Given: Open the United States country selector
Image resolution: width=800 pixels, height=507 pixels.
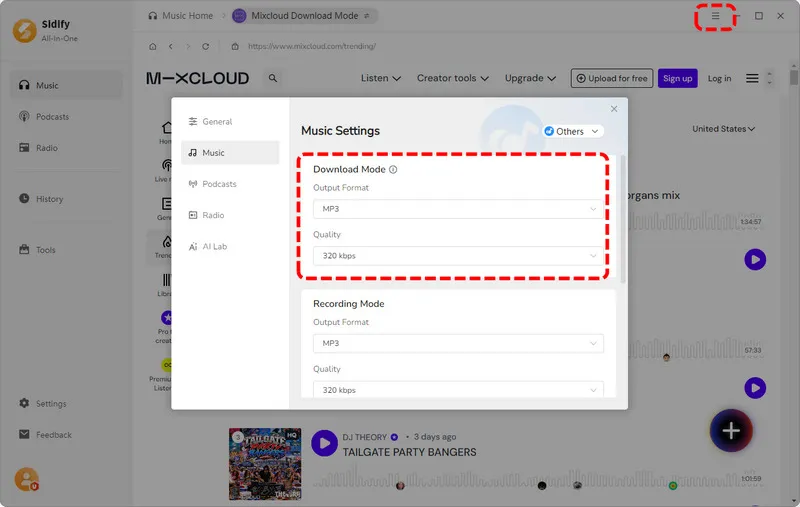Looking at the screenshot, I should pyautogui.click(x=723, y=129).
